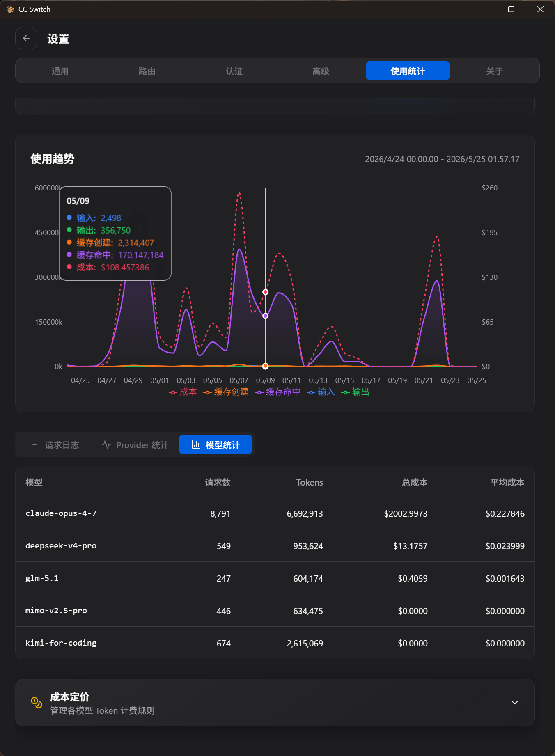Select the 模型统计 view
555x756 pixels.
point(216,445)
